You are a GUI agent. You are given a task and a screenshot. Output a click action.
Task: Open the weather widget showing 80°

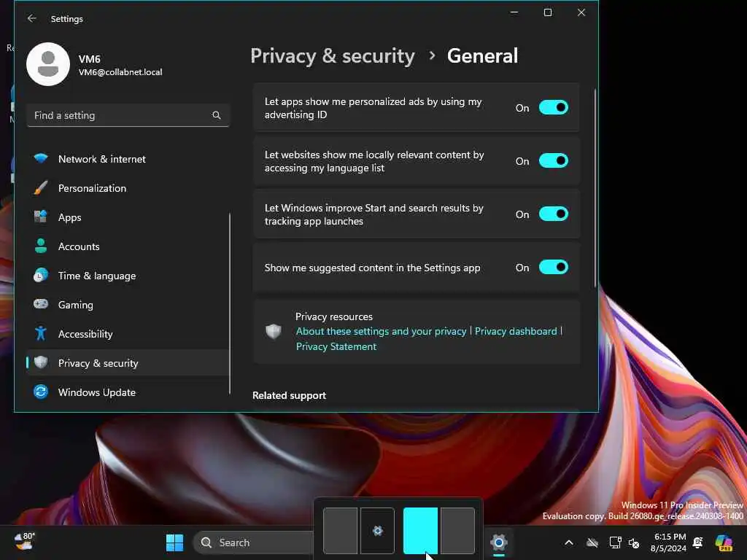pos(25,542)
